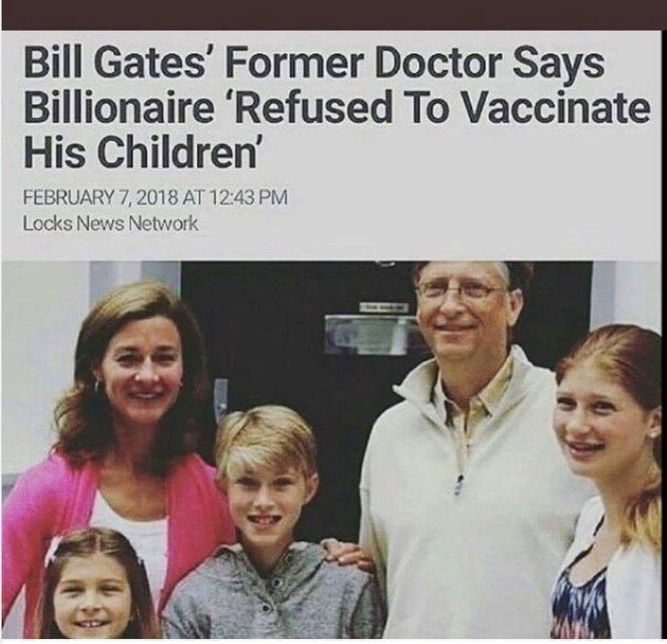
Task: Select the February 7, 2018 date line
Action: click(x=155, y=198)
